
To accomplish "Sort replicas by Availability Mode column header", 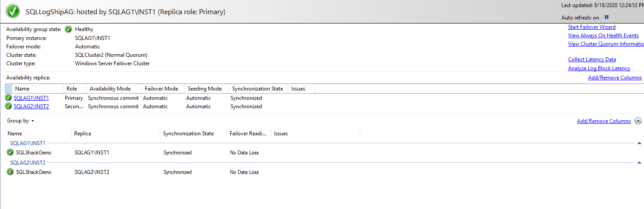I will tap(113, 89).
